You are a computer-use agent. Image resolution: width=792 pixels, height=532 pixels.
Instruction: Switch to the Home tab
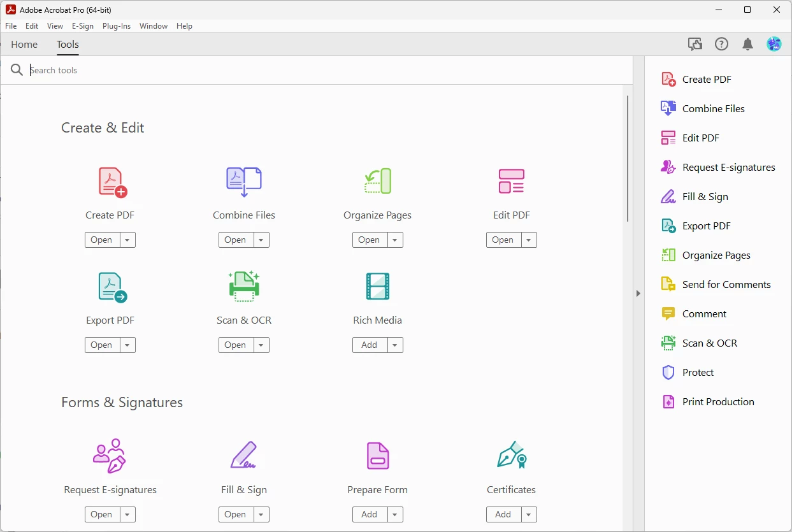pyautogui.click(x=24, y=45)
